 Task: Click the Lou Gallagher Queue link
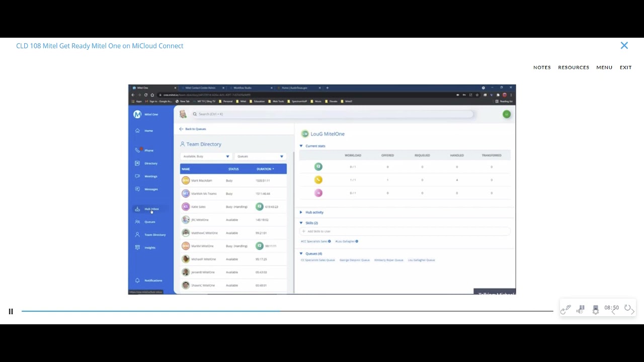point(421,260)
